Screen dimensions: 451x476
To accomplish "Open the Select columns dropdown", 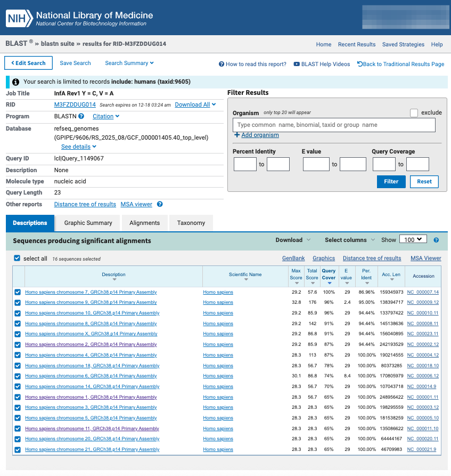I will click(x=350, y=240).
